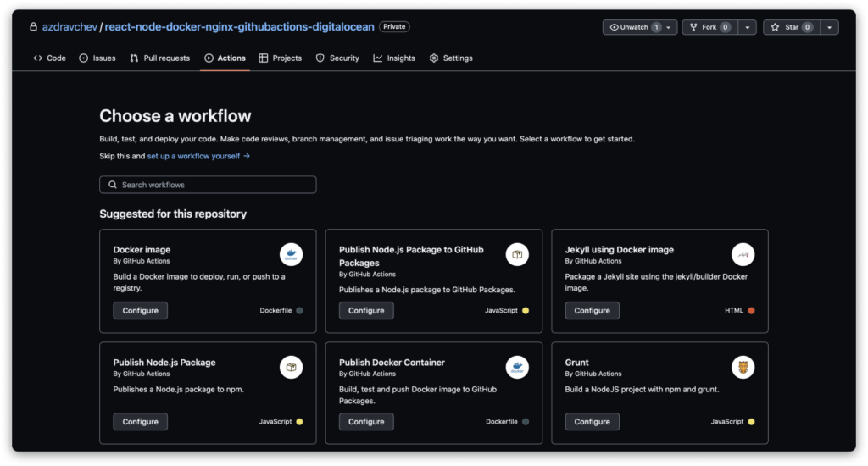View the Insights tab
Image resolution: width=868 pixels, height=466 pixels.
[x=394, y=58]
